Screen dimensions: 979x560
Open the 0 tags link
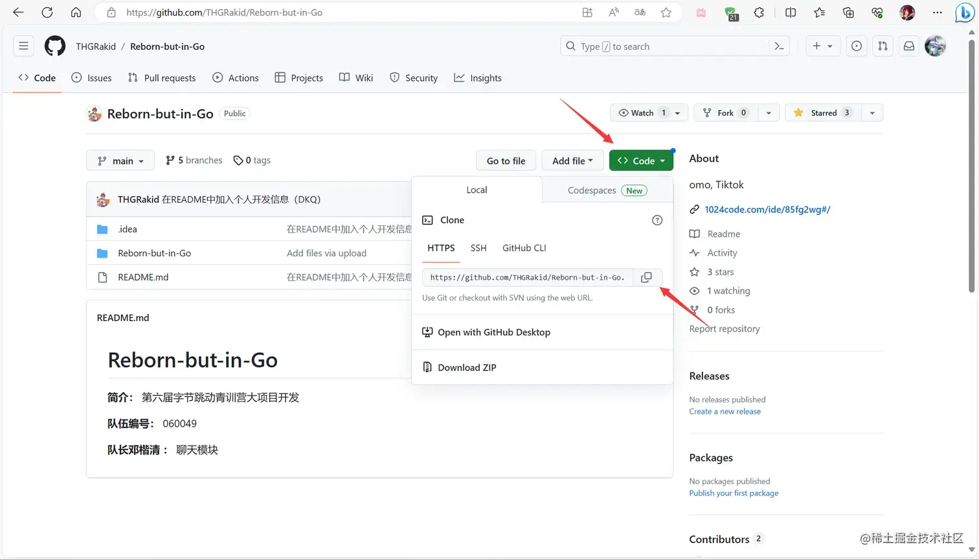tap(252, 160)
